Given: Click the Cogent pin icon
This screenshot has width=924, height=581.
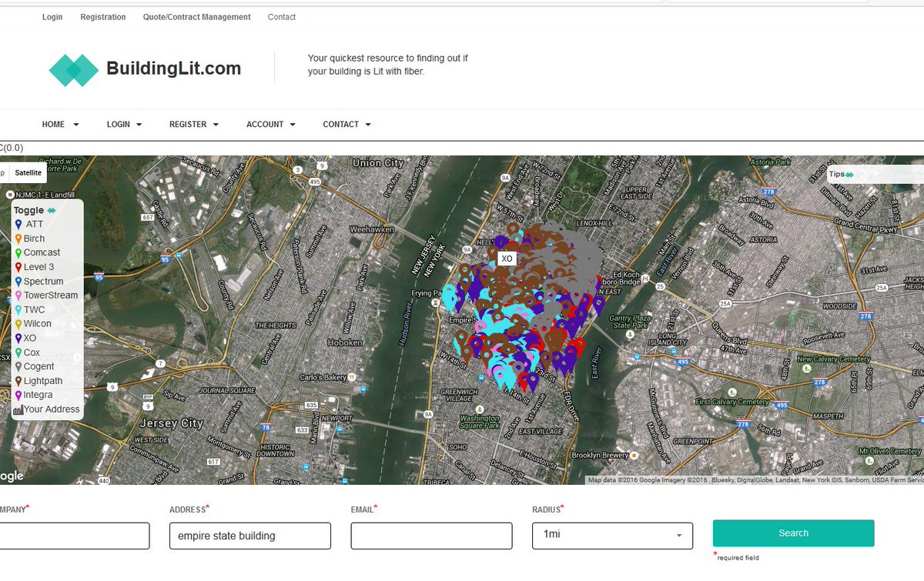Looking at the screenshot, I should (x=18, y=367).
